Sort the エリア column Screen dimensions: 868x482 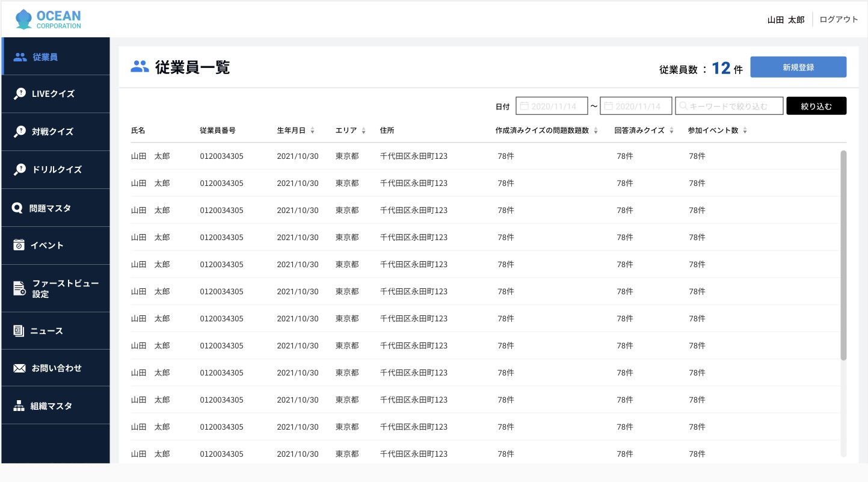363,131
